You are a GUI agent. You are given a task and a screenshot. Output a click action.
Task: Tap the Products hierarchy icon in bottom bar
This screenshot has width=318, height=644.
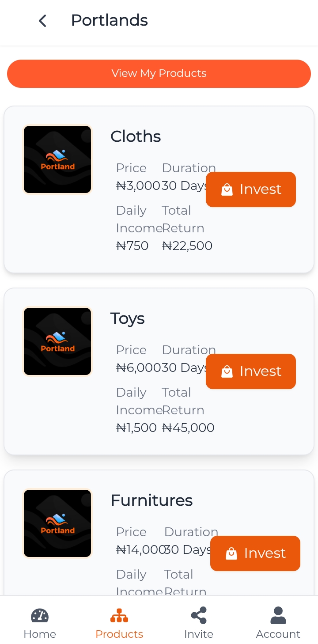click(x=119, y=615)
